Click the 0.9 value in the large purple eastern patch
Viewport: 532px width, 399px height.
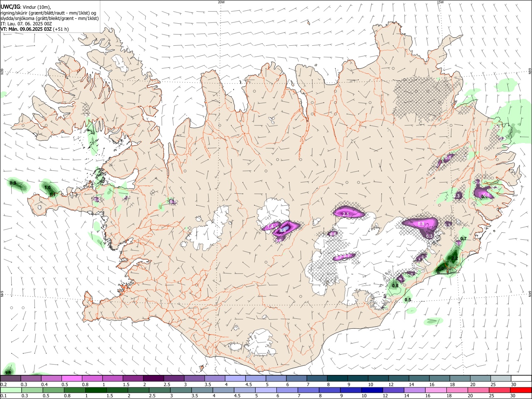tap(421, 224)
